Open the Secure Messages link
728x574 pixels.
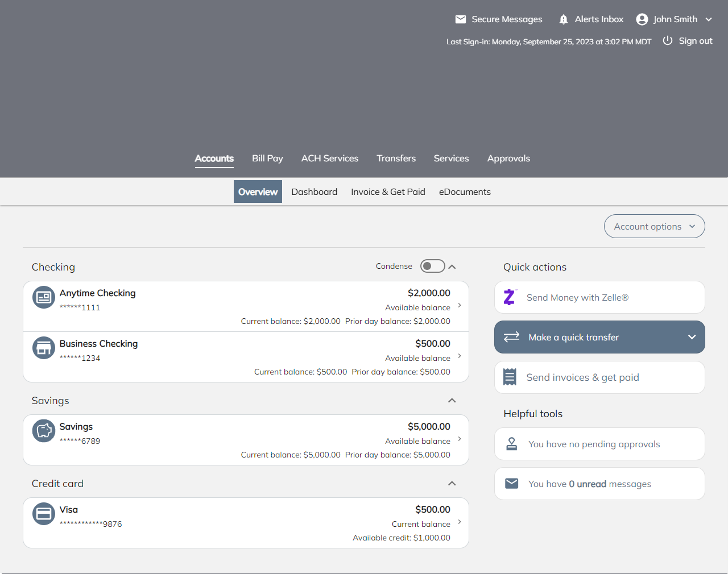click(507, 19)
